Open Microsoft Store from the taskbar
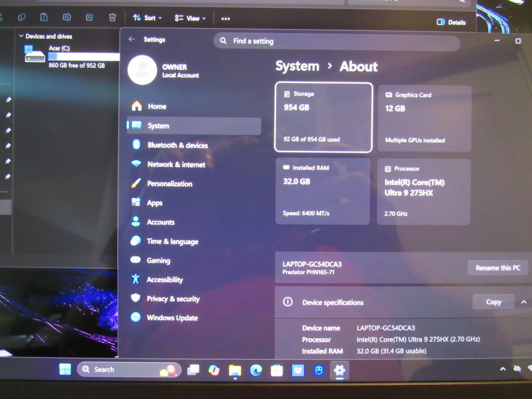Image resolution: width=532 pixels, height=399 pixels. coord(277,370)
